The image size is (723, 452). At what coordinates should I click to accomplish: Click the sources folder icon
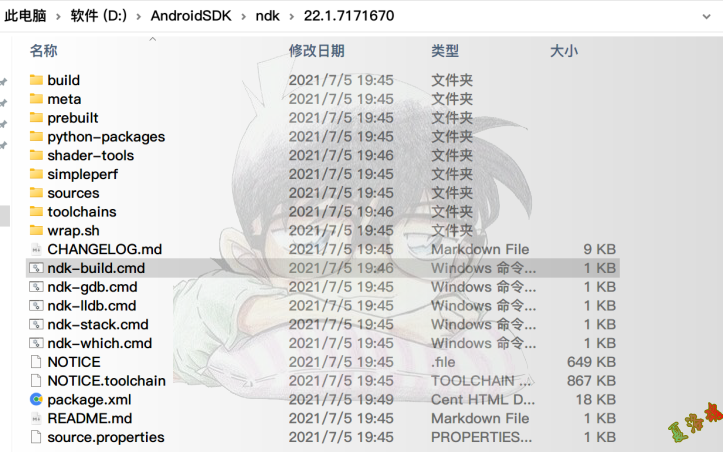click(36, 193)
